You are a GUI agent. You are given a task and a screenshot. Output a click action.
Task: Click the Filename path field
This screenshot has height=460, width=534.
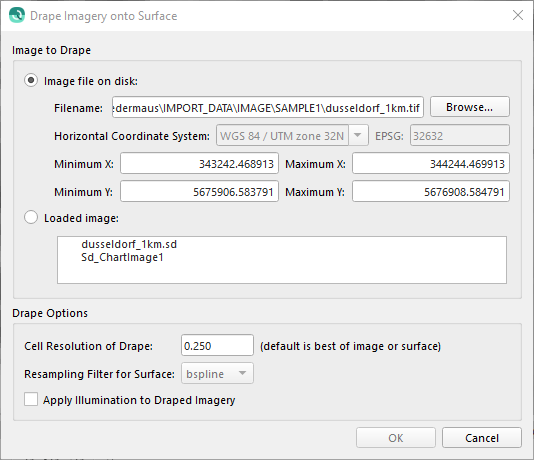268,108
